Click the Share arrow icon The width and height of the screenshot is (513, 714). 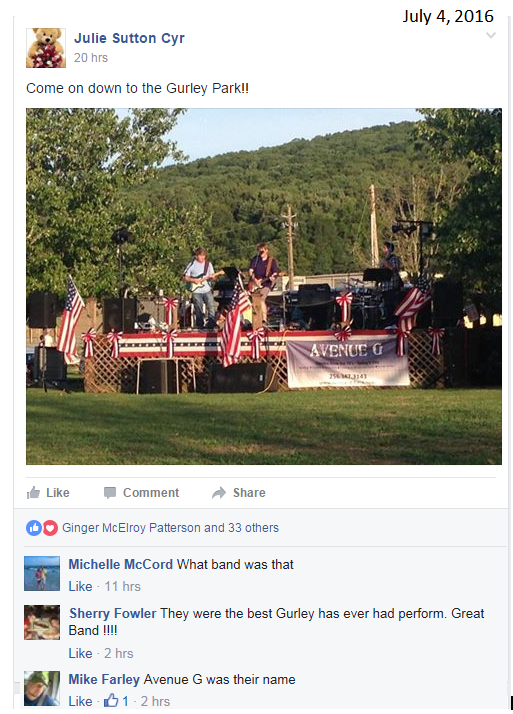click(219, 493)
